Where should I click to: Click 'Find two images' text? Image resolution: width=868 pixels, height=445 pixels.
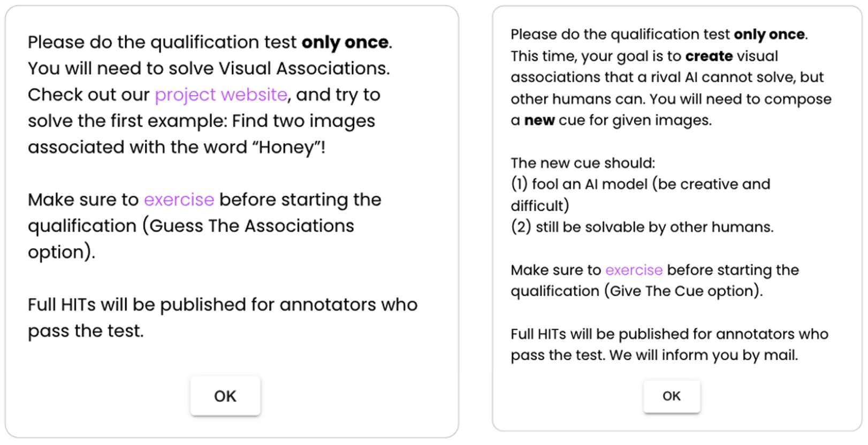[303, 121]
